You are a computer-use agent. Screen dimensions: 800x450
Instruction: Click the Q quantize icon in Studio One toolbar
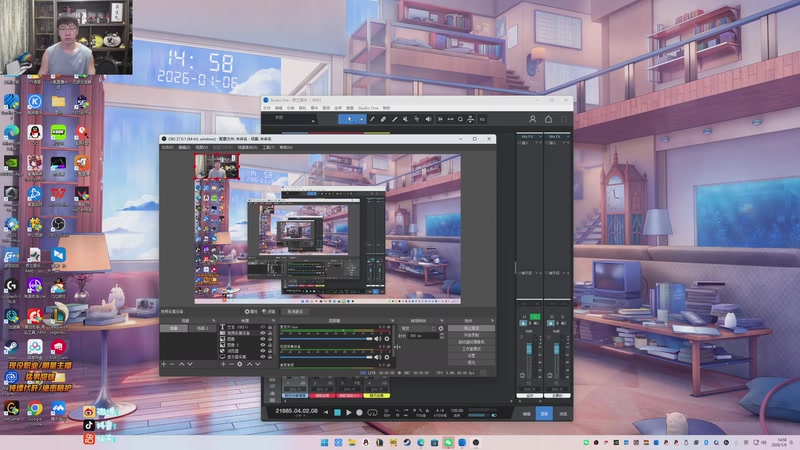pos(460,119)
